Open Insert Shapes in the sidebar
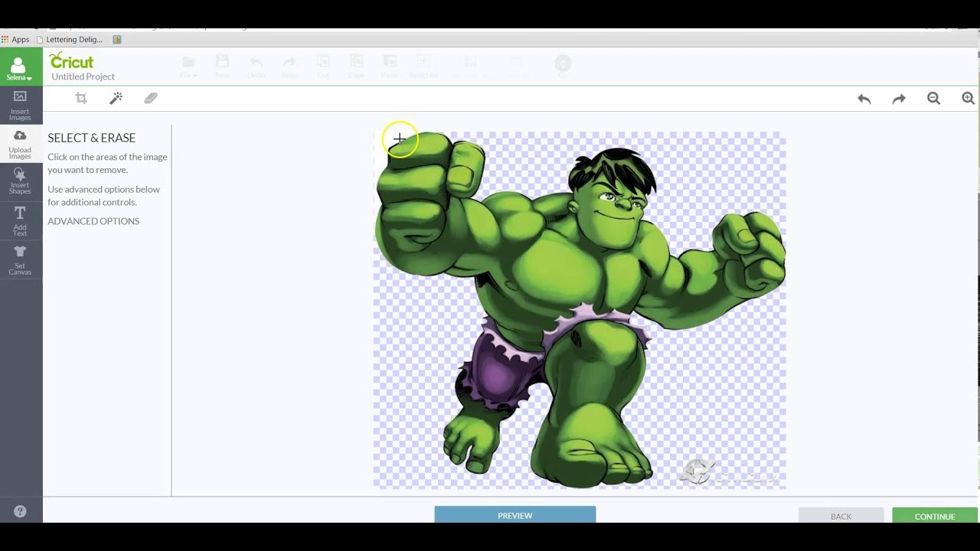The width and height of the screenshot is (980, 551). (21, 181)
